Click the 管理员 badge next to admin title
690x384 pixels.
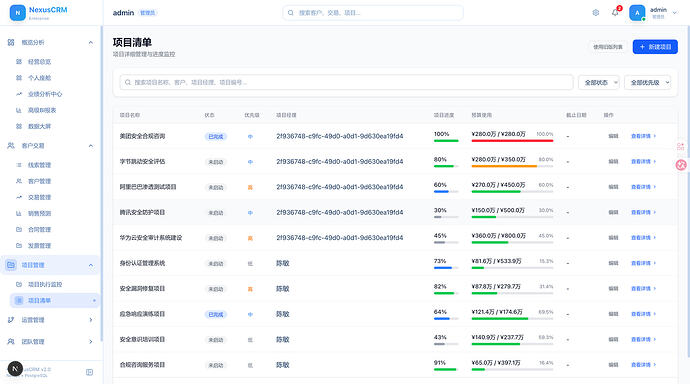click(147, 13)
